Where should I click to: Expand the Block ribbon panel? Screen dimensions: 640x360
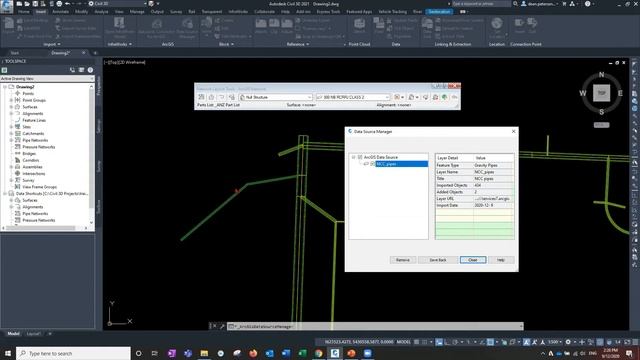226,44
